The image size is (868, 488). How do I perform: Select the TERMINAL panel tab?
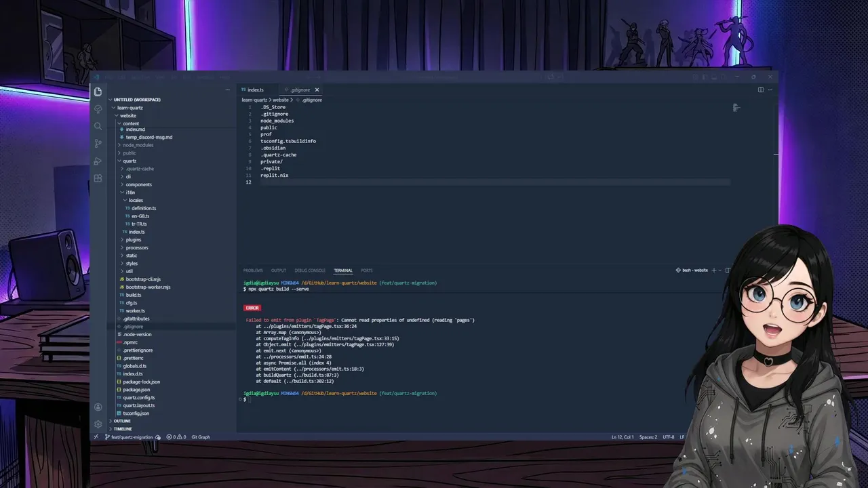click(x=343, y=270)
